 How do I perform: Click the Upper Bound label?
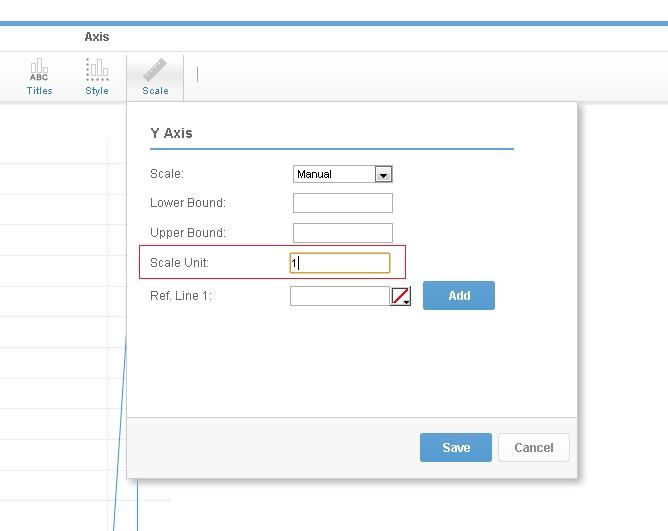[x=188, y=233]
